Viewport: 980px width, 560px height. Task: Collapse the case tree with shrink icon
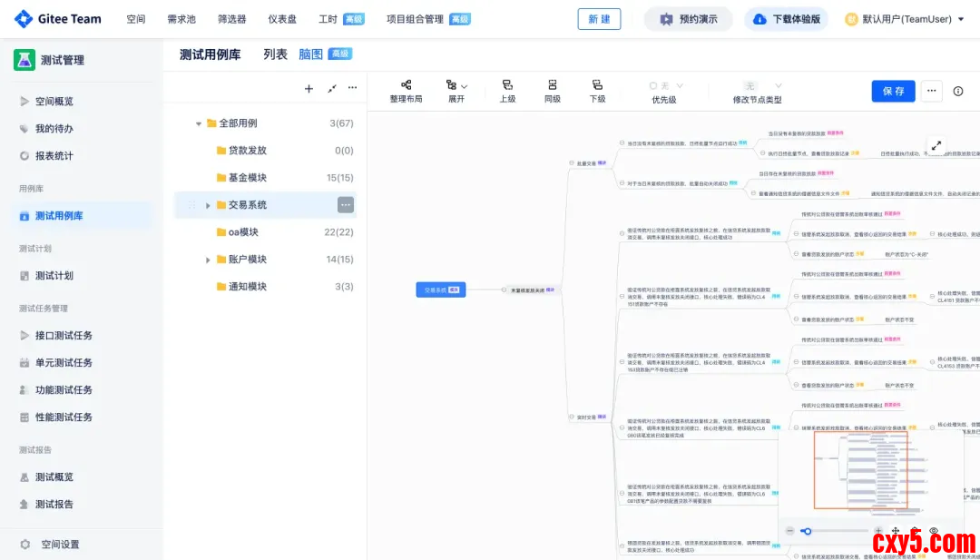pos(331,89)
